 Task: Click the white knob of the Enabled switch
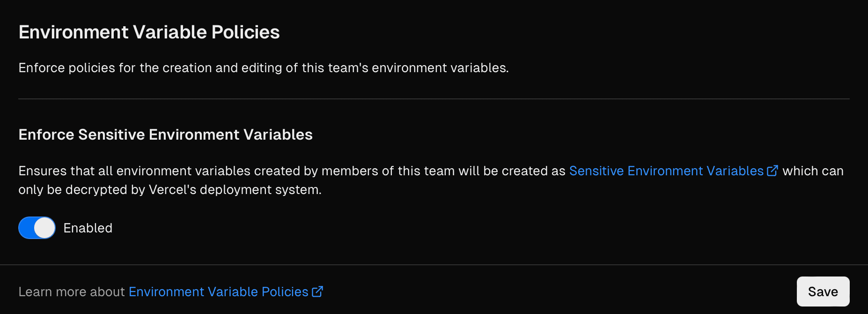[44, 228]
